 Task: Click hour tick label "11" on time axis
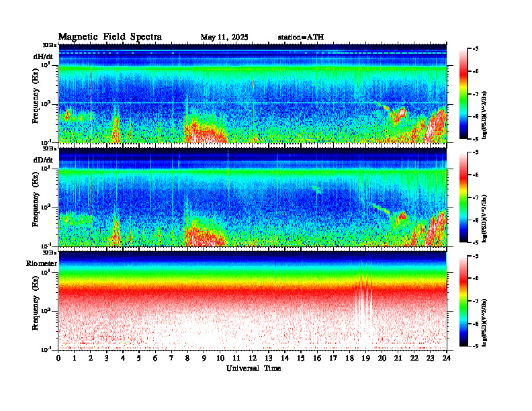click(236, 358)
